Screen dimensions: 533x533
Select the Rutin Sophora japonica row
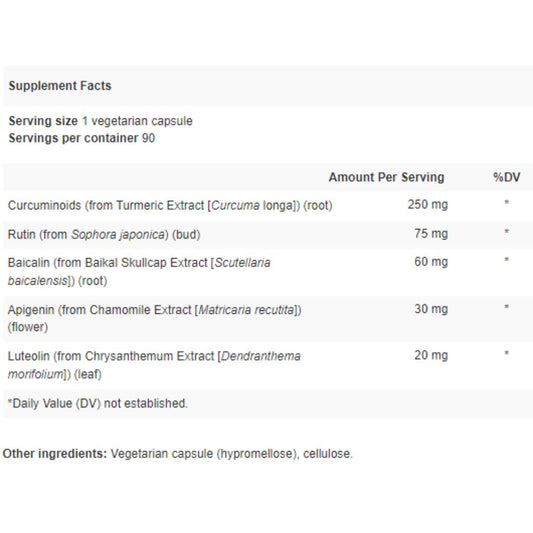point(266,234)
